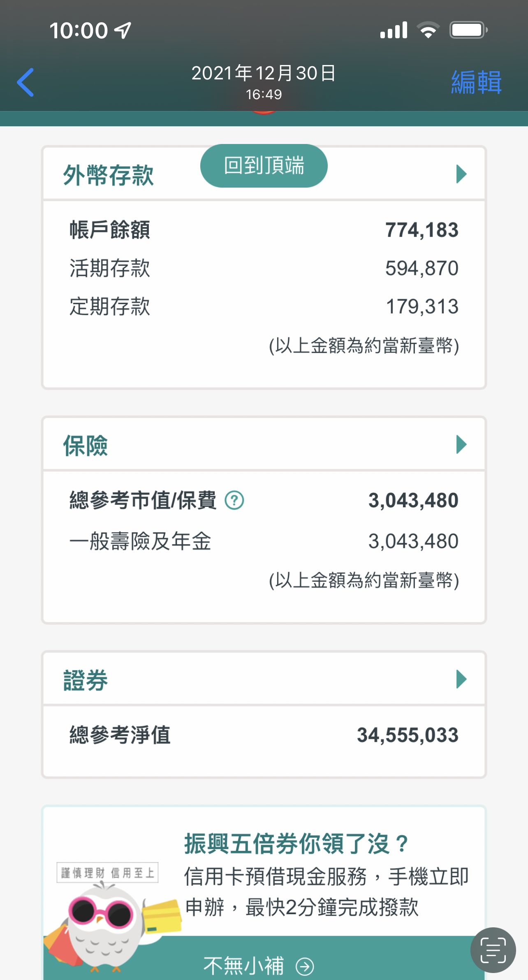
Task: Select the 定期存款 balance row
Action: pos(264,307)
